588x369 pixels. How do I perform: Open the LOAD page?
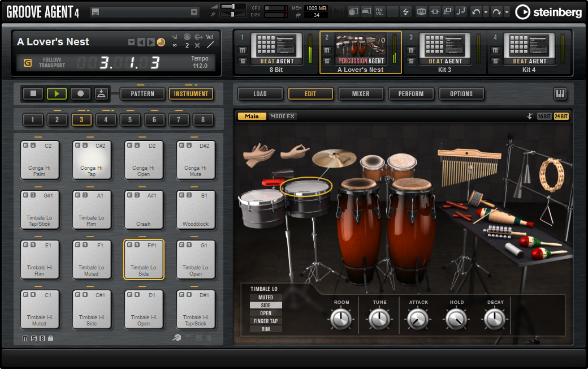[x=260, y=94]
